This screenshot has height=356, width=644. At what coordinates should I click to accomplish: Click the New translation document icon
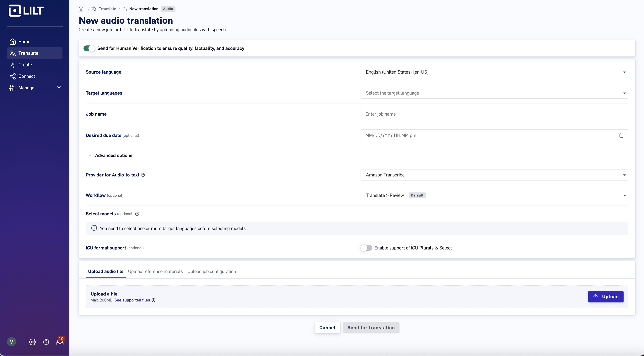pos(125,9)
